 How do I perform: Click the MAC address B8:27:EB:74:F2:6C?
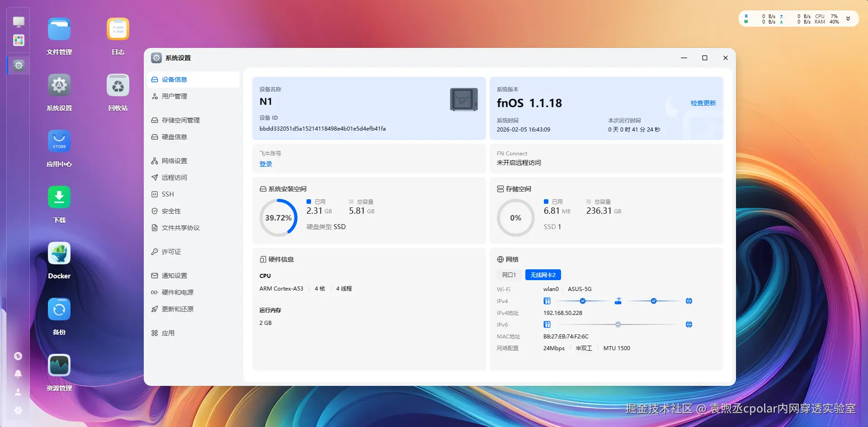pyautogui.click(x=566, y=336)
